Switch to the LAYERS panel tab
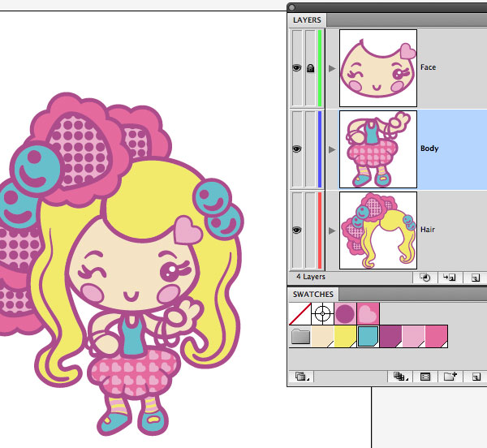Screen dimensions: 487x448 307,19
